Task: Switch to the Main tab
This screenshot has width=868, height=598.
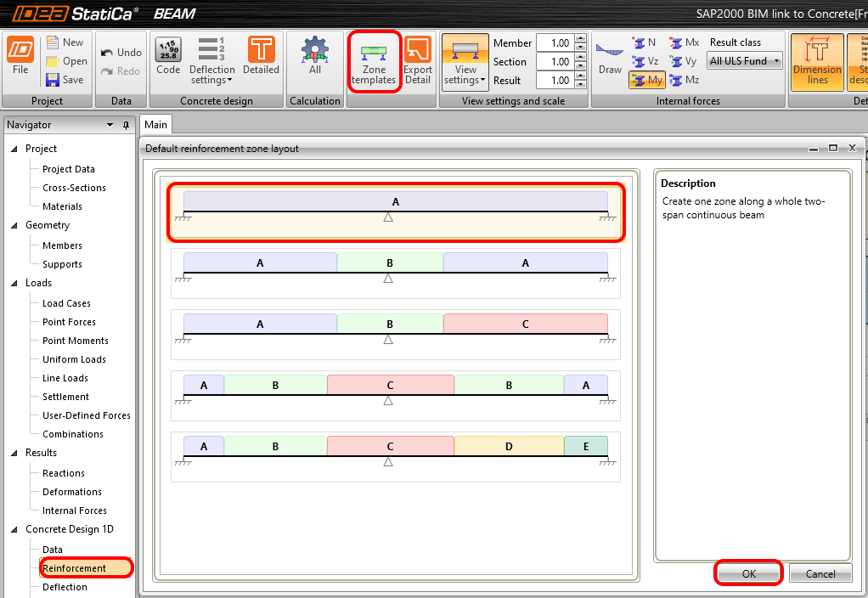Action: point(156,125)
